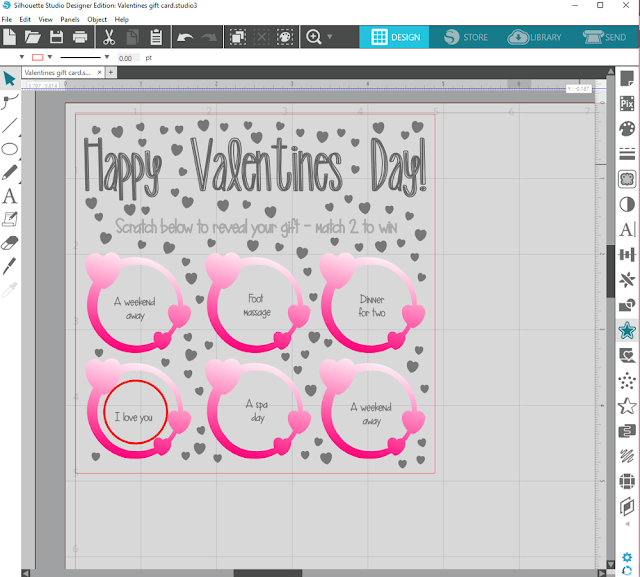Screen dimensions: 640x577
Task: Click Select by Color icon
Action: (285, 37)
